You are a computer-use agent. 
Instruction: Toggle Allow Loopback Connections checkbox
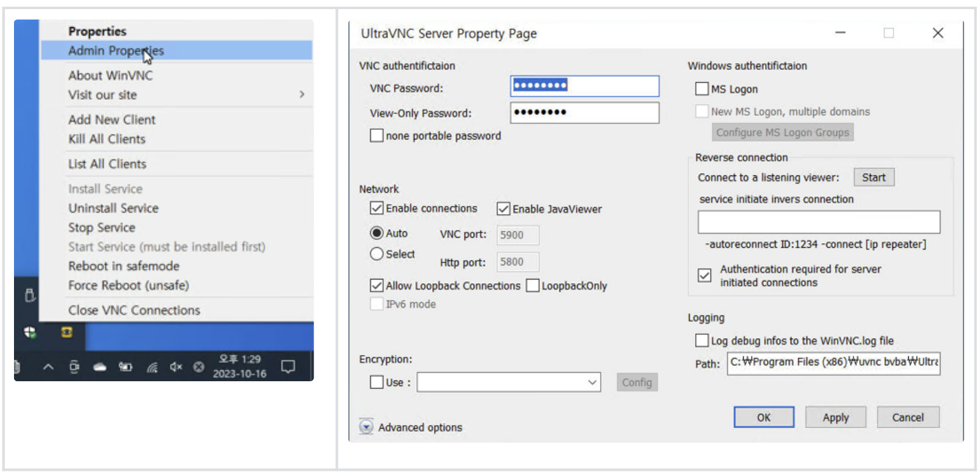tap(377, 286)
